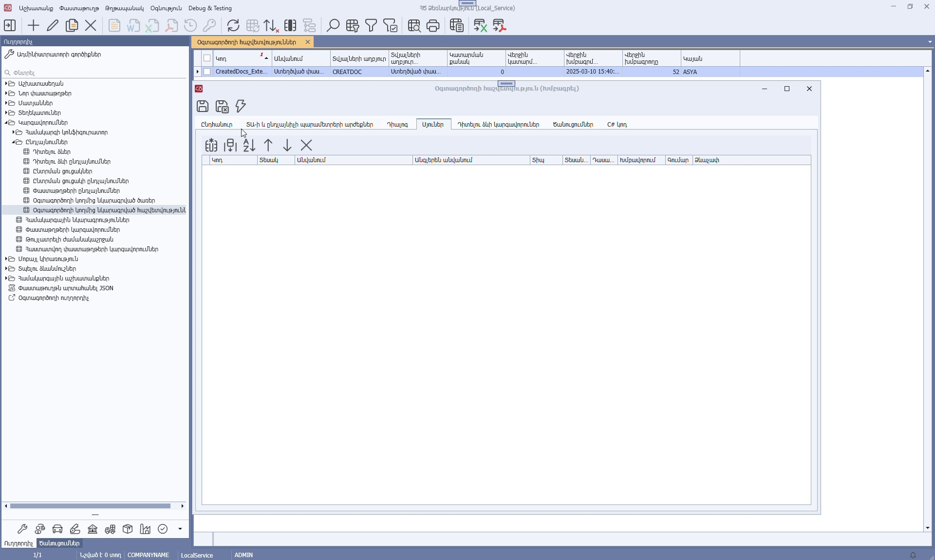Expand the Աշխատասեղան tree folder
935x560 pixels.
pyautogui.click(x=6, y=84)
